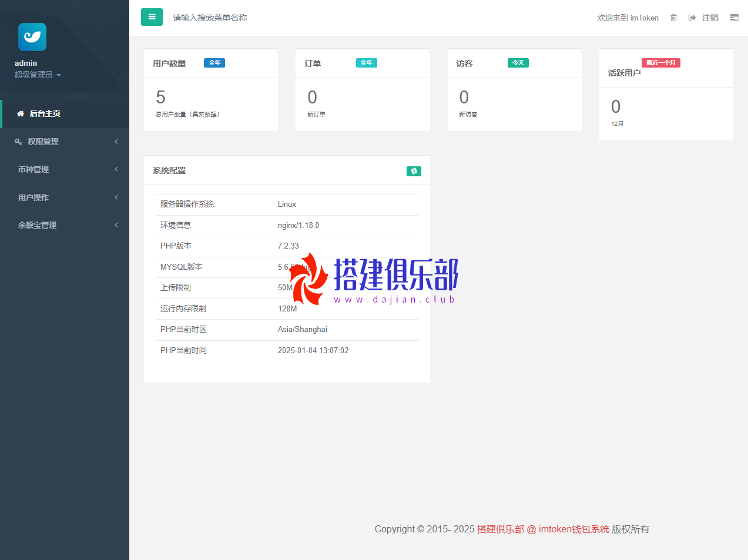Click 用户数量 card title
Screen dimensions: 748x560
[169, 63]
